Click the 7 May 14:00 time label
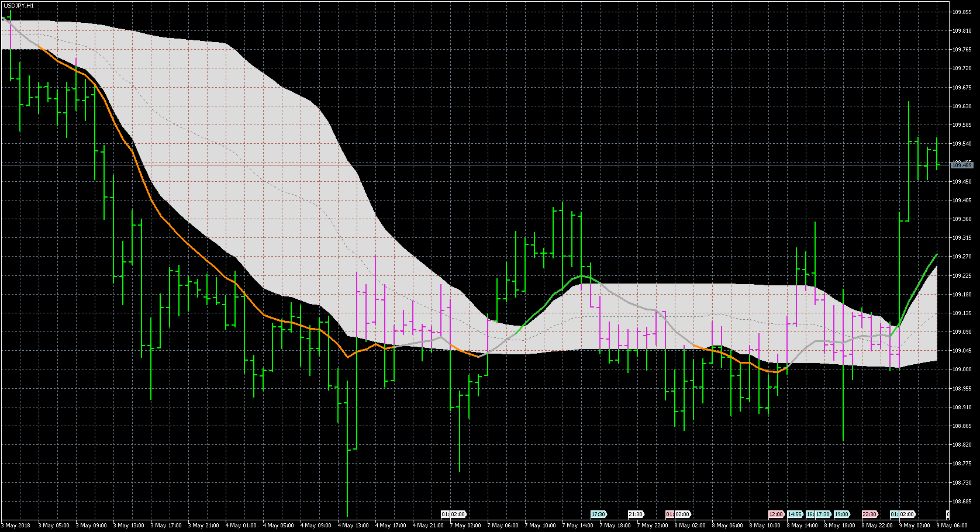The image size is (980, 532). coord(579,526)
